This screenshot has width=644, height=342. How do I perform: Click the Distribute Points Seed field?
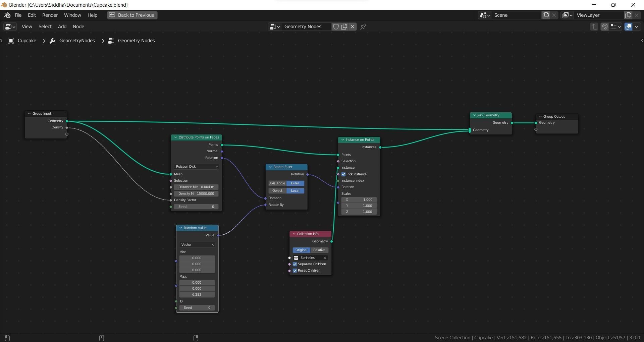196,207
